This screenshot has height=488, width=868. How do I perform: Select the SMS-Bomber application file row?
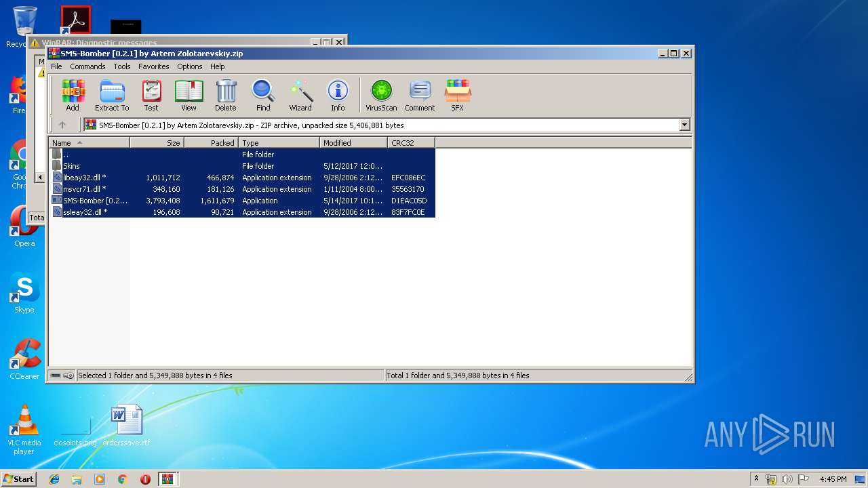click(x=242, y=201)
